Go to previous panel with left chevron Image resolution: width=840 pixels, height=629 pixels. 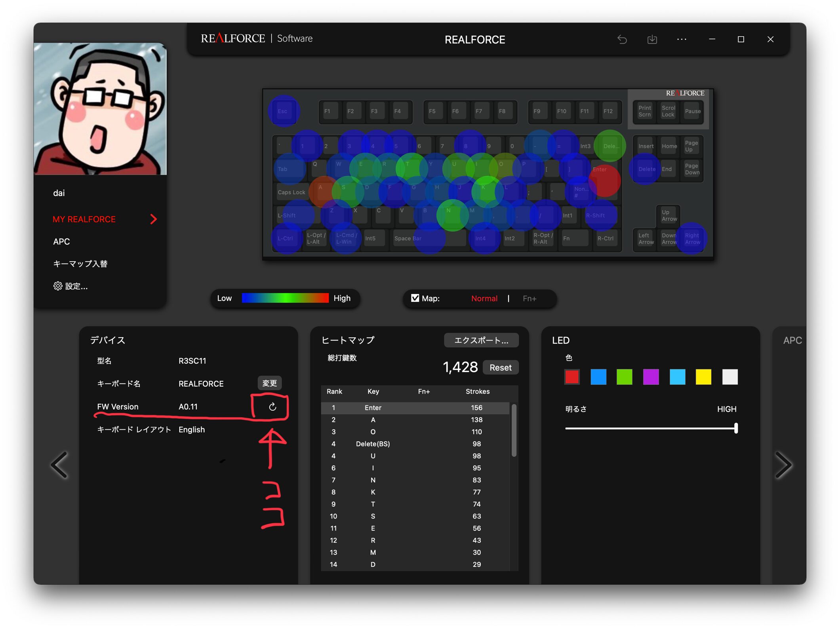pyautogui.click(x=59, y=465)
